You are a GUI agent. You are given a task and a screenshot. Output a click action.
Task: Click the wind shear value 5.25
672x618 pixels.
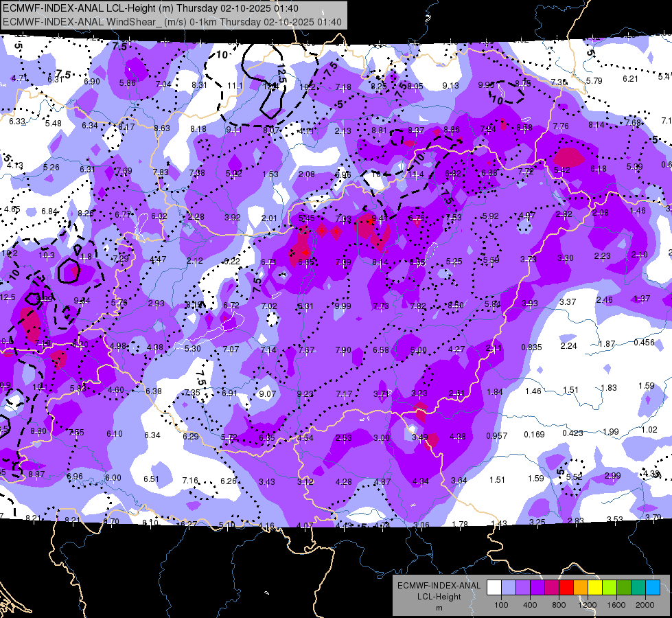(x=454, y=261)
